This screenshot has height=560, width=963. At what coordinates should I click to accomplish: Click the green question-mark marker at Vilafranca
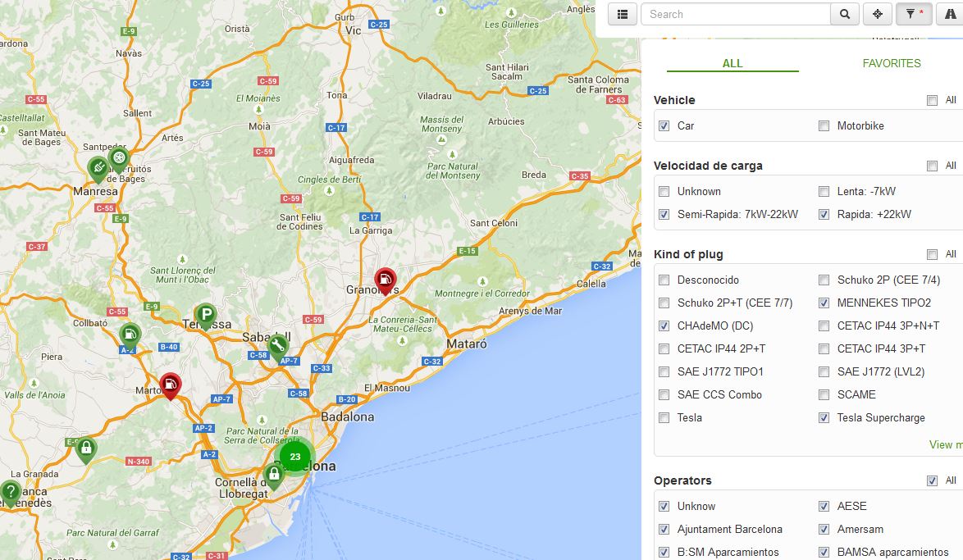tap(11, 493)
